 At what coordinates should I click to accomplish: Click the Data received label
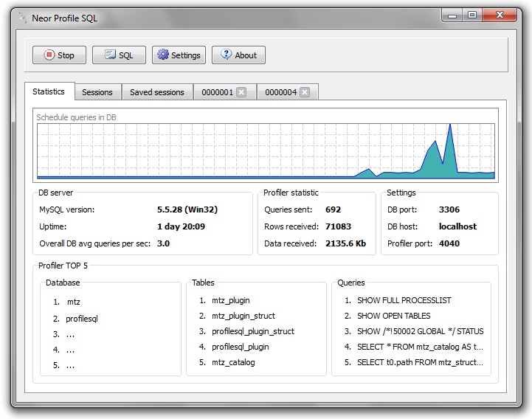290,243
